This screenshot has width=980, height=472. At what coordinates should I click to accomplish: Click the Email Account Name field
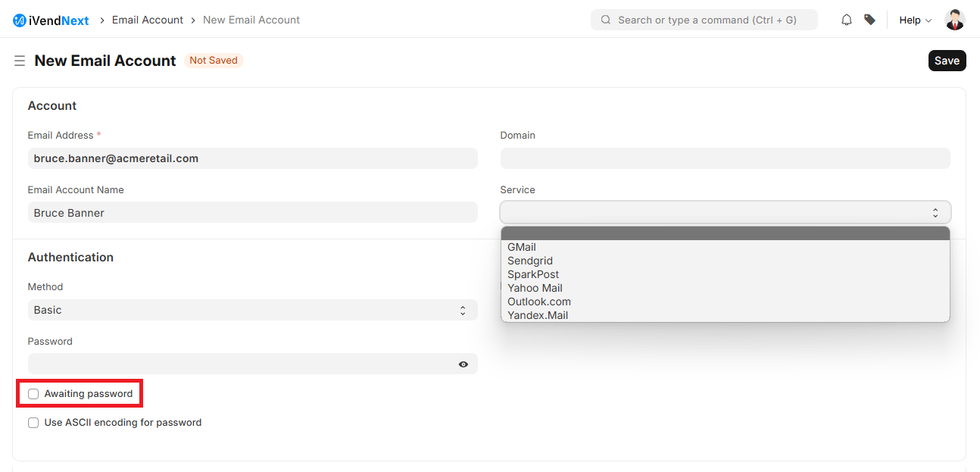pyautogui.click(x=252, y=213)
